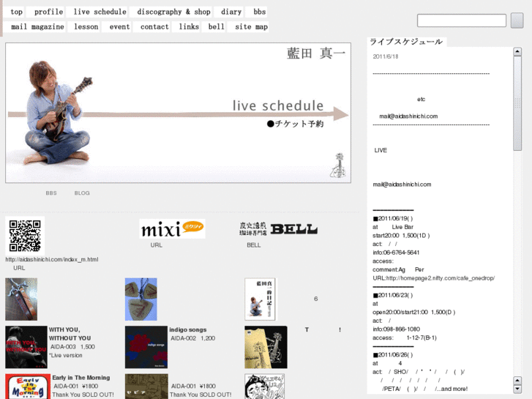Click the secondary scroll up arrow at bottom

(517, 380)
